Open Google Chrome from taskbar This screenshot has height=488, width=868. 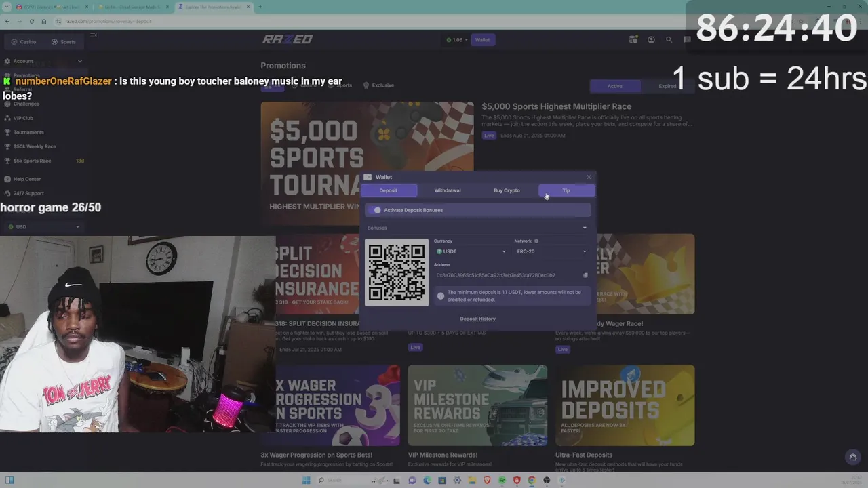[532, 481]
